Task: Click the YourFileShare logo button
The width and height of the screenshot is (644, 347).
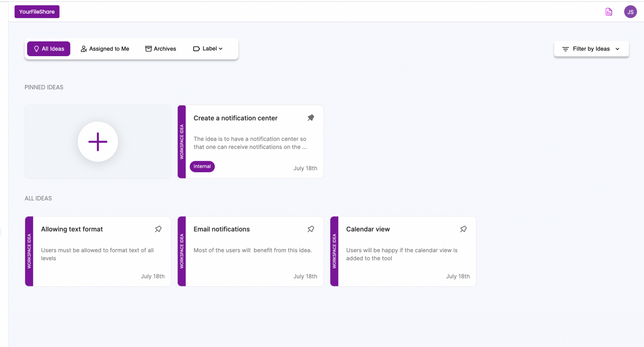Action: pos(37,12)
